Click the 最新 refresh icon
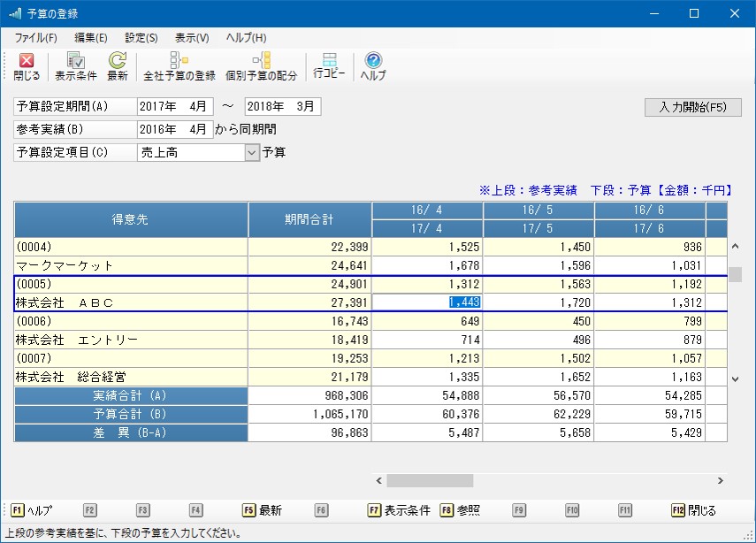 [118, 66]
